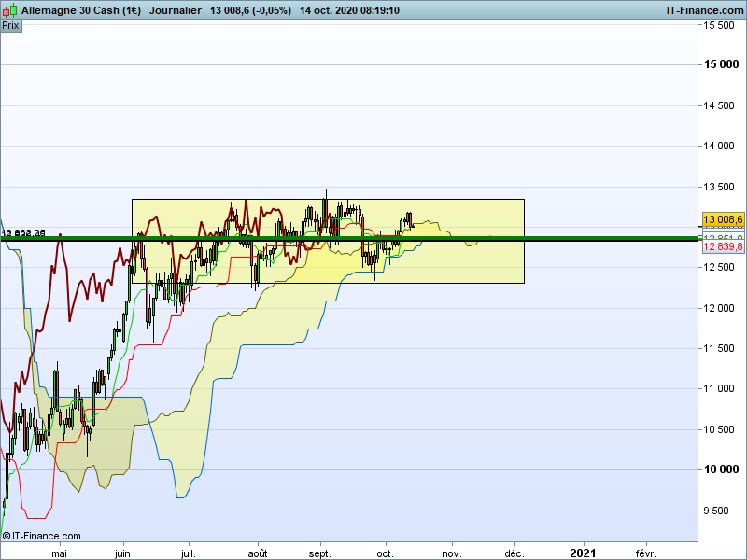747x560 pixels.
Task: Click the mai label on time axis
Action: point(59,553)
